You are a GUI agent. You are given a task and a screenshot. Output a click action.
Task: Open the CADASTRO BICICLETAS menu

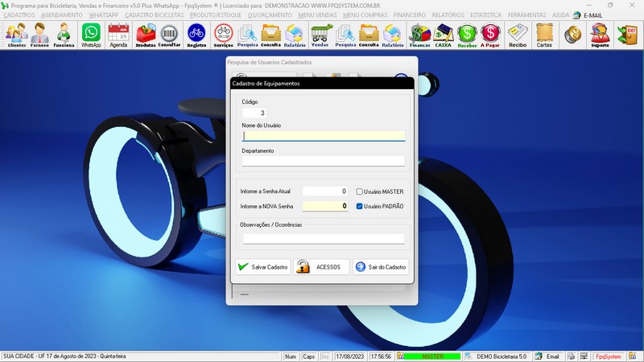[154, 15]
